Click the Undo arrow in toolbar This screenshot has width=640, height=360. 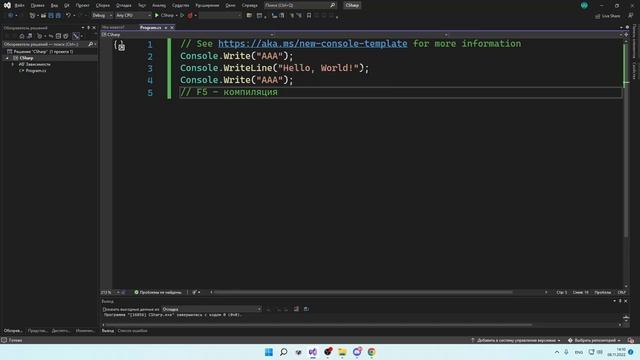(68, 16)
